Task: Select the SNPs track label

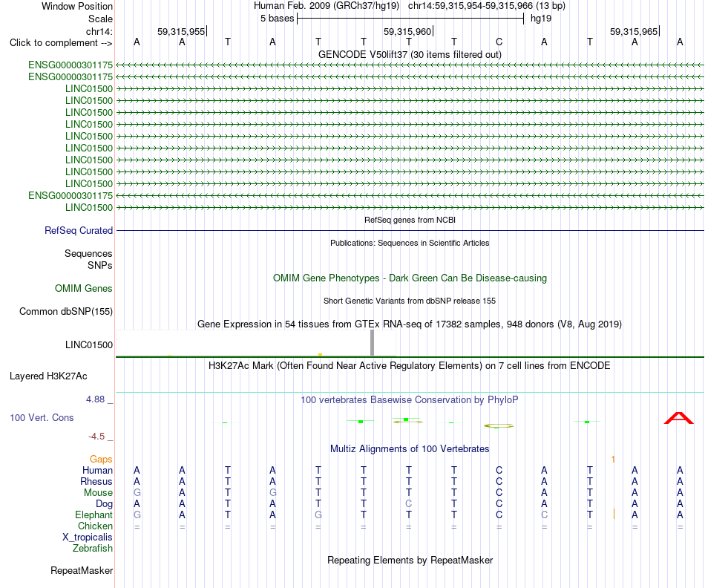Action: click(100, 266)
